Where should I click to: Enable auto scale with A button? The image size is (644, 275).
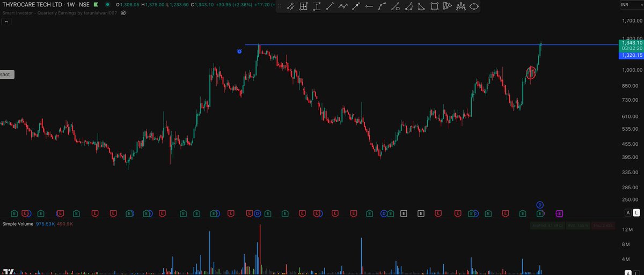(628, 213)
